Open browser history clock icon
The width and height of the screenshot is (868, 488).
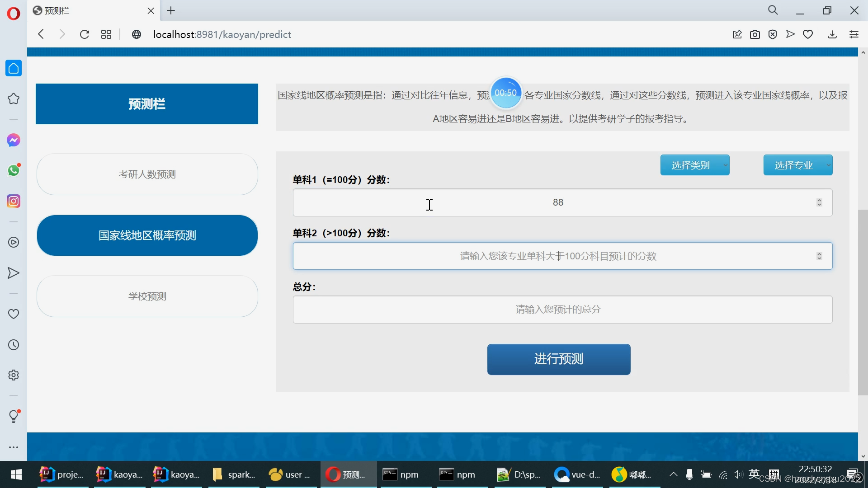(14, 345)
